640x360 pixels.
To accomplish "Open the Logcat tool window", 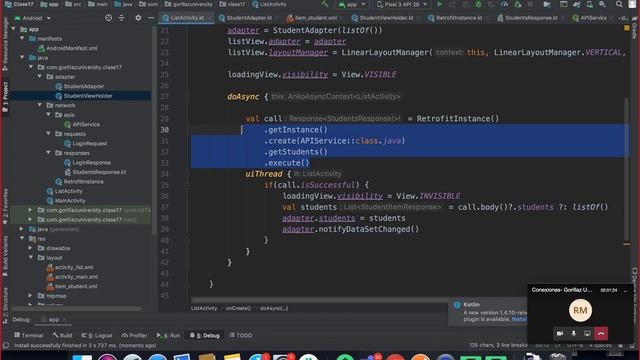I will click(97, 335).
